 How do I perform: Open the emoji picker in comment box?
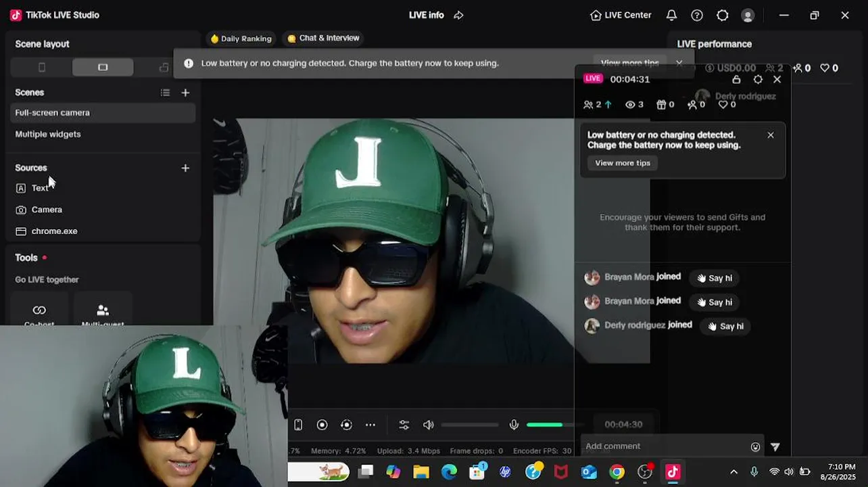[x=755, y=447]
